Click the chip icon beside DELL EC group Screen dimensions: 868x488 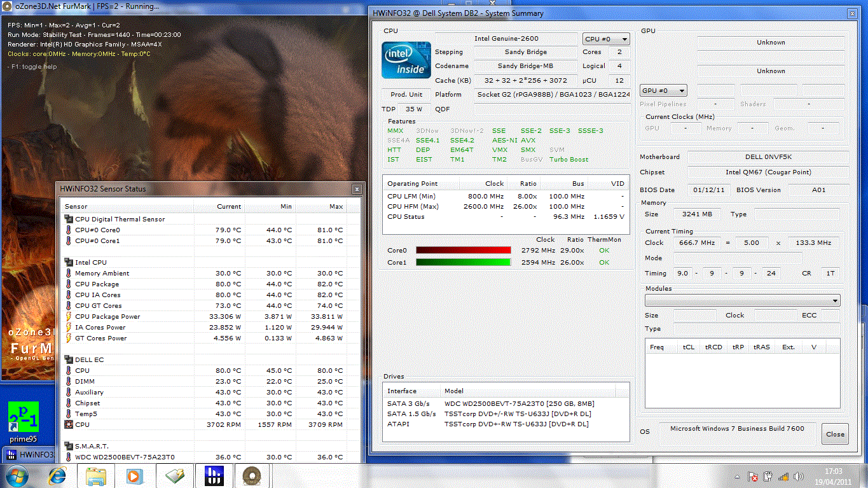(x=69, y=360)
